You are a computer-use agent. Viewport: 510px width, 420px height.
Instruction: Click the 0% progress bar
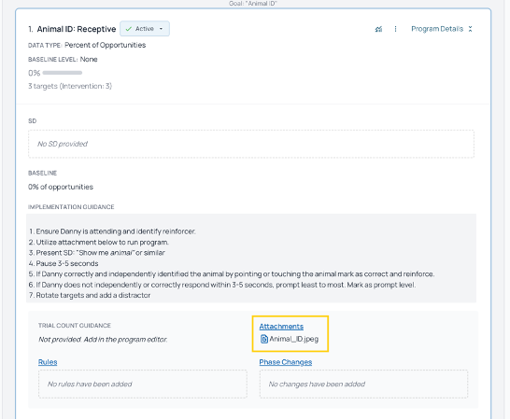click(x=63, y=73)
